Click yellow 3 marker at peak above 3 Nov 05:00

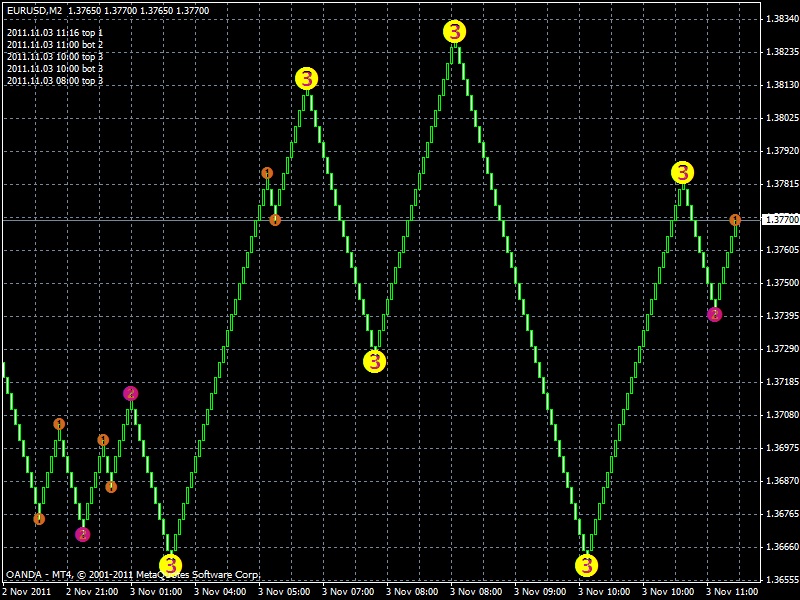(x=307, y=79)
